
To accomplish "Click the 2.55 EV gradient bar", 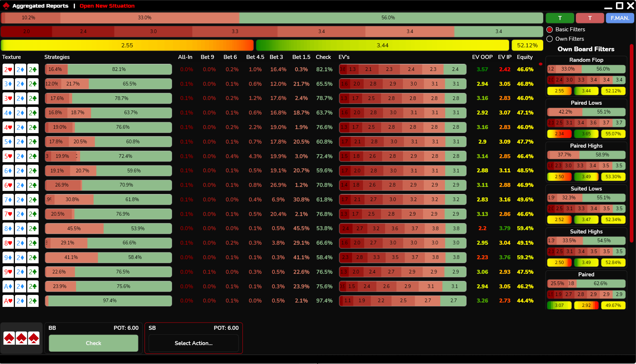I will coord(127,45).
